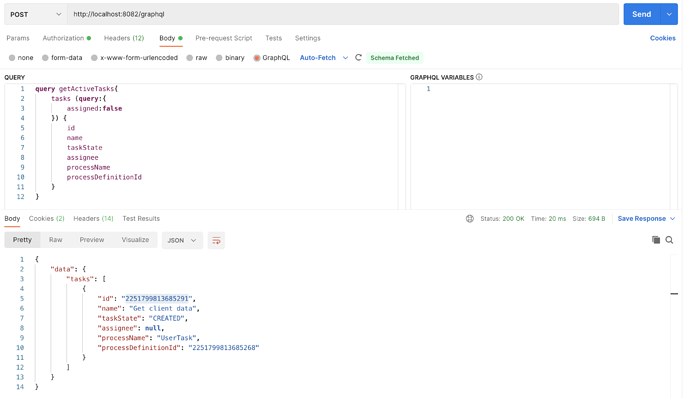690x398 pixels.
Task: Click inside the request URL field
Action: pyautogui.click(x=343, y=15)
